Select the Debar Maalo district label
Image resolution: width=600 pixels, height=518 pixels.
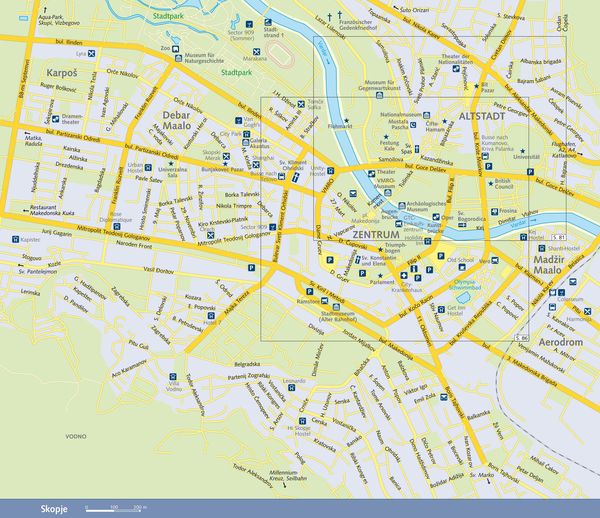[x=177, y=120]
